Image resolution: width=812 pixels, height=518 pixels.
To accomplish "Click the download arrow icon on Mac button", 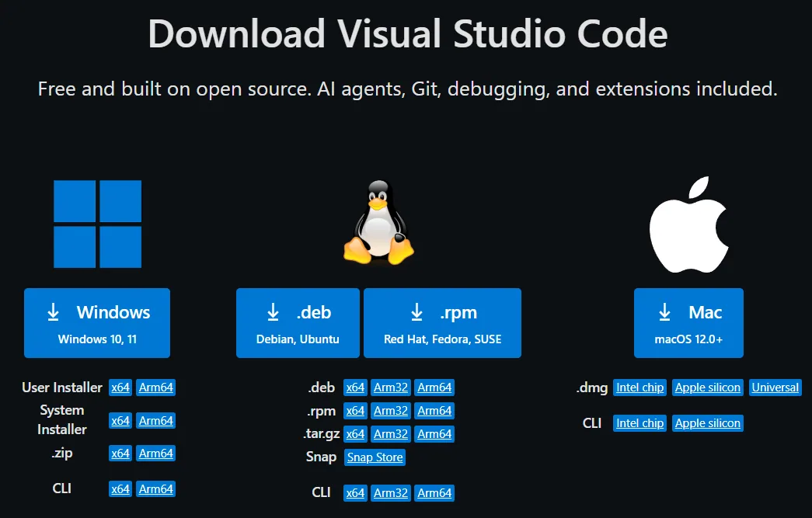I will tap(664, 312).
